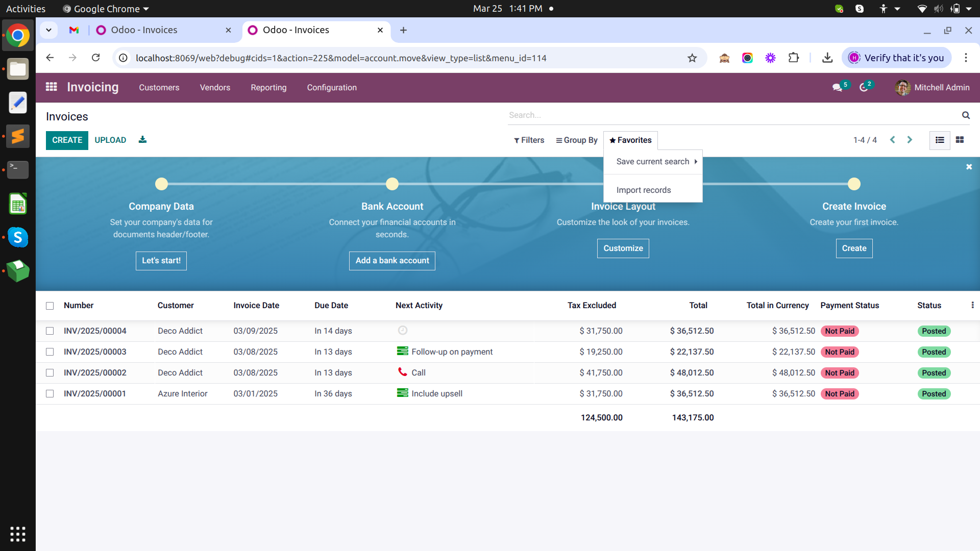Open the Odoo apps grid menu
980x551 pixels.
(51, 87)
